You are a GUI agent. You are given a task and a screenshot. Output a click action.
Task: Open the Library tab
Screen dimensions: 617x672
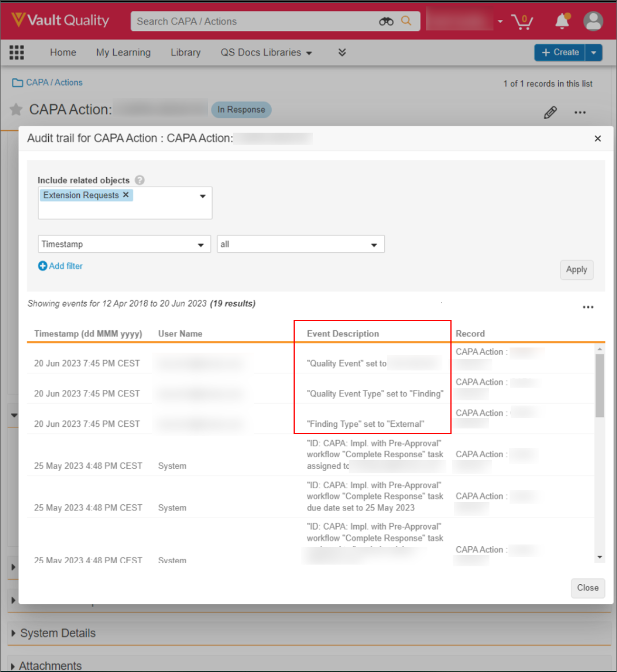(186, 52)
